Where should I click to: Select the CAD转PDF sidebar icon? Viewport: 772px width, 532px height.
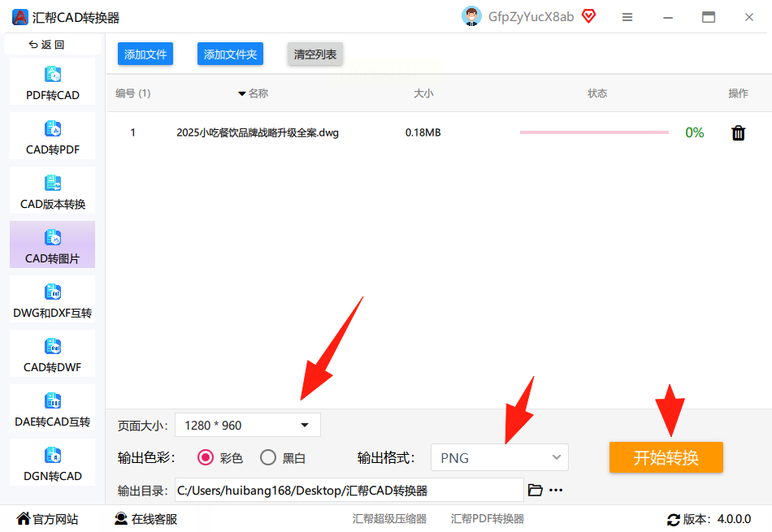53,129
